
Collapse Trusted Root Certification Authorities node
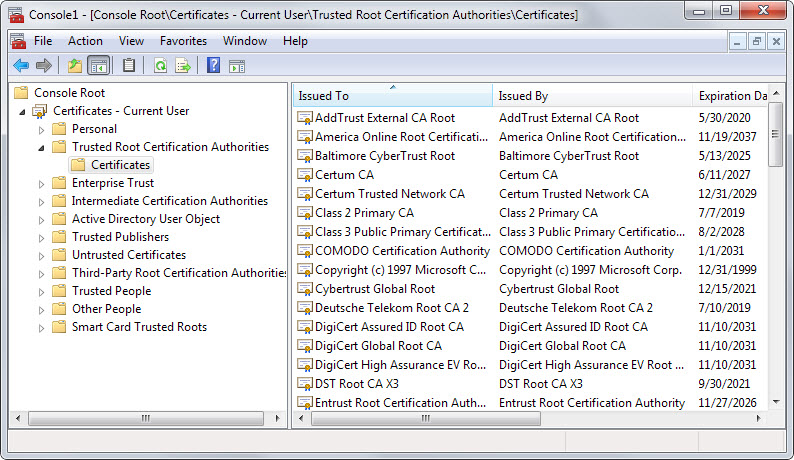(42, 148)
